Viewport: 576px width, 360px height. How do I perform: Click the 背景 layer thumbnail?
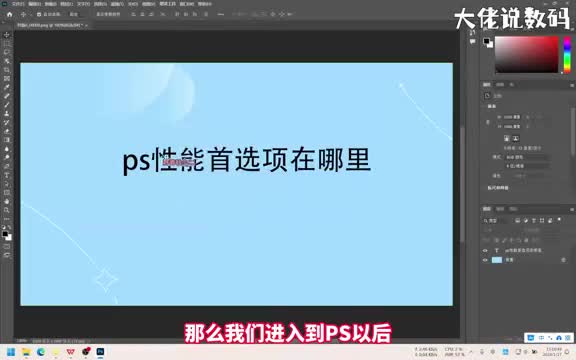(x=497, y=260)
